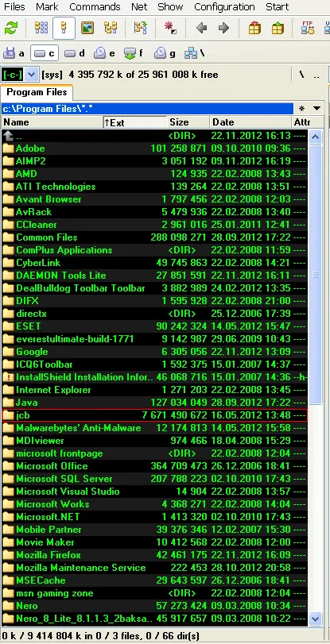330x644 pixels.
Task: Click the red asterisk toolbar icon
Action: [x=170, y=28]
